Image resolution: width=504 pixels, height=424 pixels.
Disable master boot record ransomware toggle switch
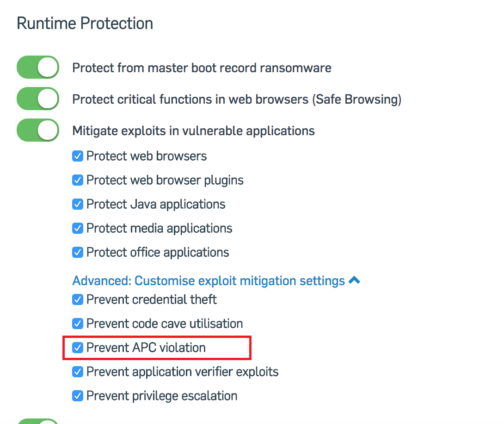point(38,68)
